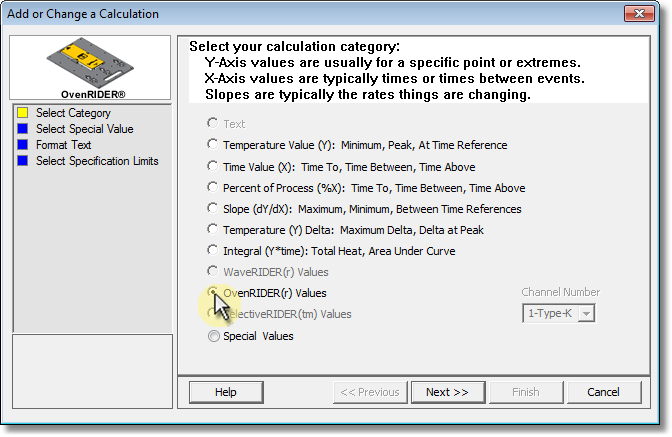The image size is (672, 437).
Task: Close the Add or Change a Calculation window
Action: (x=639, y=14)
